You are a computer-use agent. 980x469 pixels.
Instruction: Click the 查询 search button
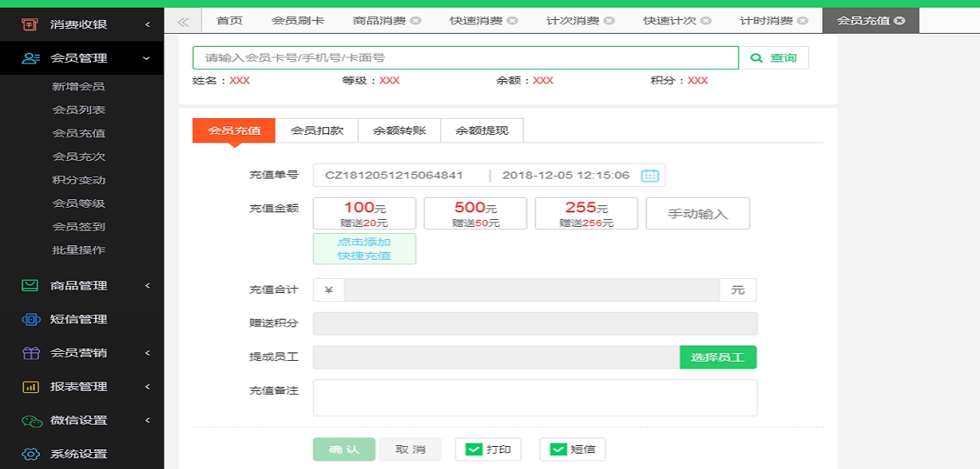774,57
